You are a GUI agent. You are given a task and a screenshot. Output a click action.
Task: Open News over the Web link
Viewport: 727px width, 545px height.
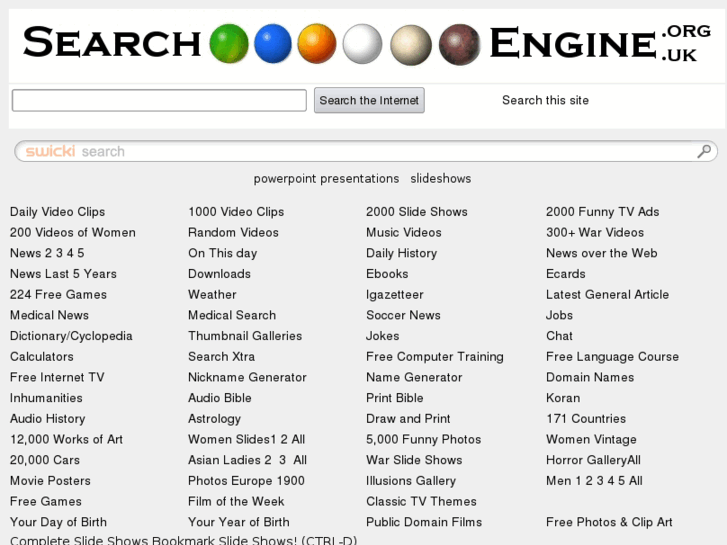[602, 253]
